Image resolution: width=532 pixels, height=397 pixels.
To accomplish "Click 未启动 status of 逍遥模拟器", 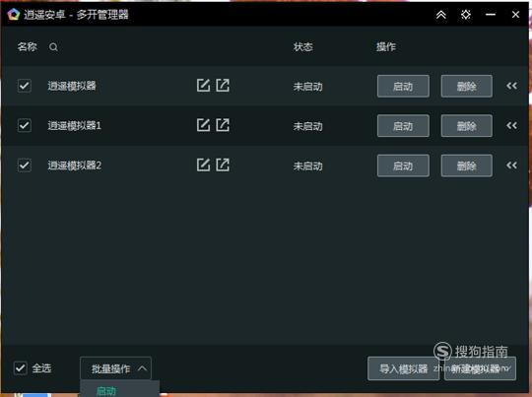I will 308,86.
